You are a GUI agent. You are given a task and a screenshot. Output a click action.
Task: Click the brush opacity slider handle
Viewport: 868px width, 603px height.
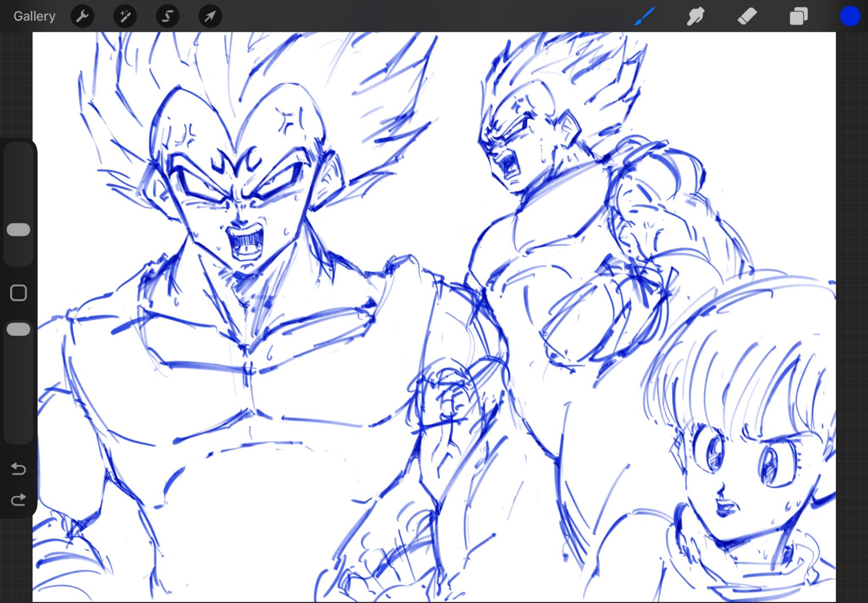19,329
